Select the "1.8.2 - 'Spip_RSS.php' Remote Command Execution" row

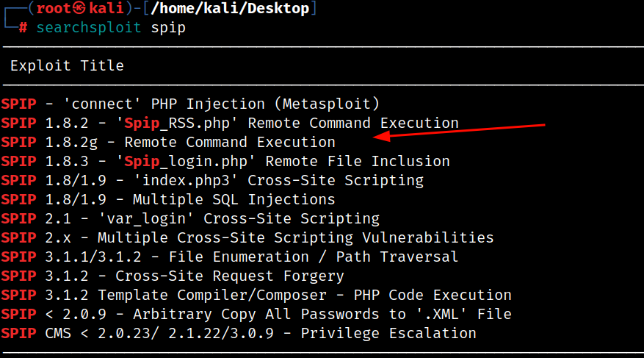pos(230,123)
